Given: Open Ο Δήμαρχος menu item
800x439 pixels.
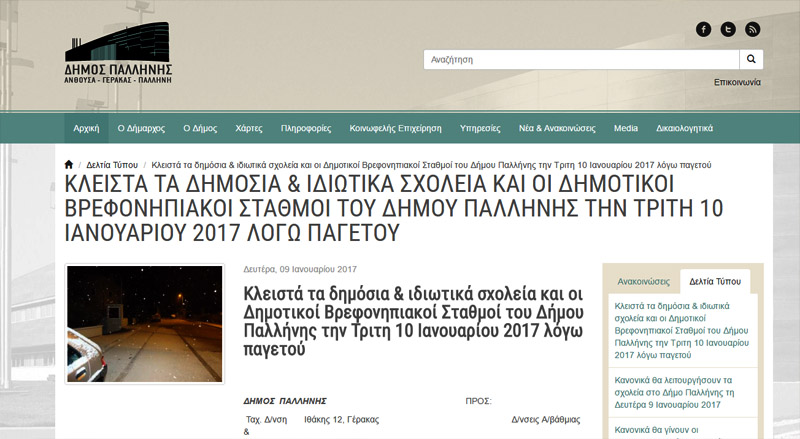Looking at the screenshot, I should click(x=141, y=129).
